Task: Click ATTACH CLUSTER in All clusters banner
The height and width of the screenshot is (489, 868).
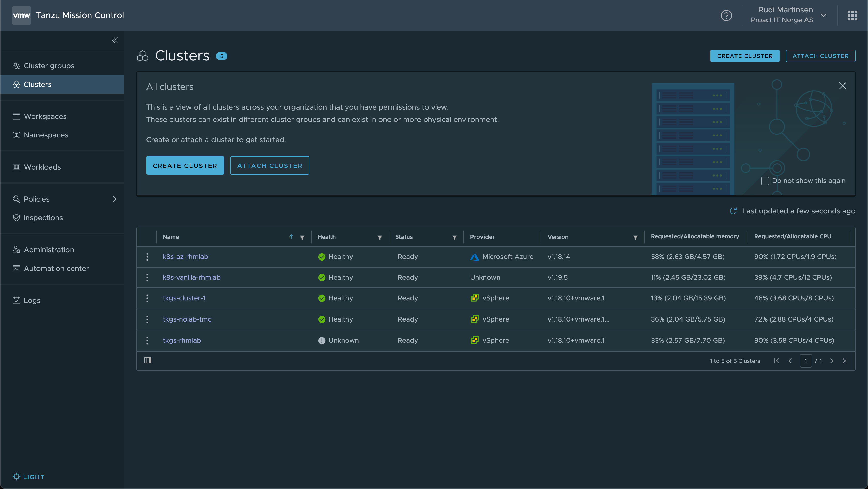Action: [269, 165]
